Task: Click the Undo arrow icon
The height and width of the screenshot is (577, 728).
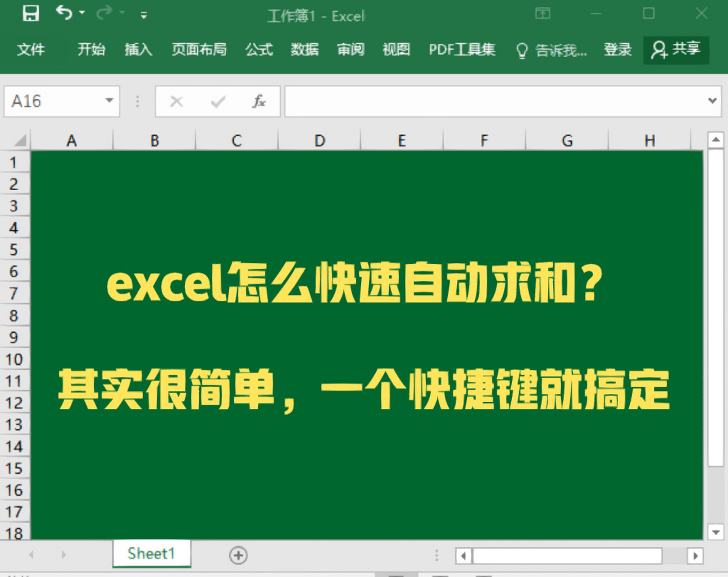Action: (x=64, y=13)
